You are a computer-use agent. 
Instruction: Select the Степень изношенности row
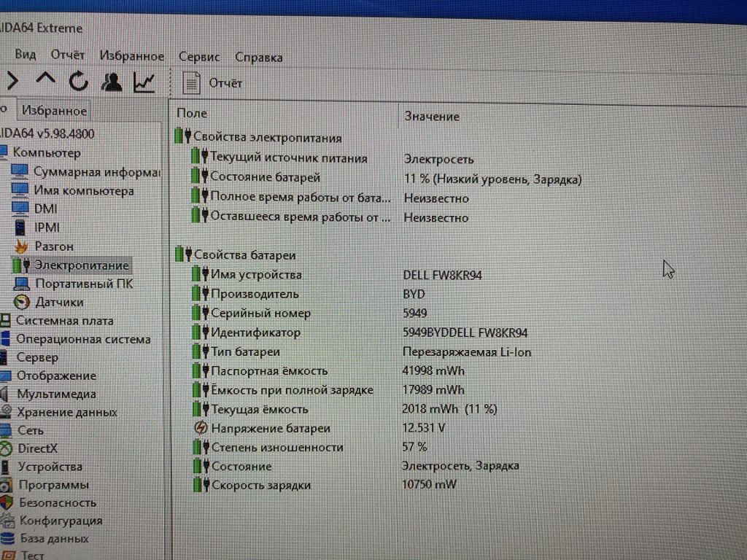310,447
